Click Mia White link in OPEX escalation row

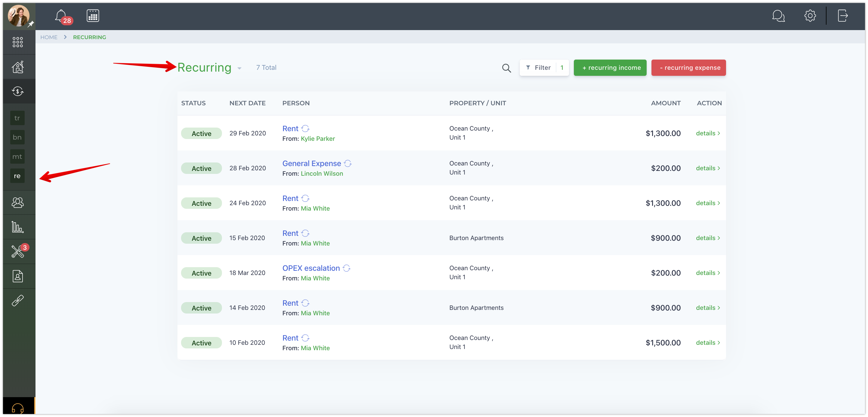(315, 278)
